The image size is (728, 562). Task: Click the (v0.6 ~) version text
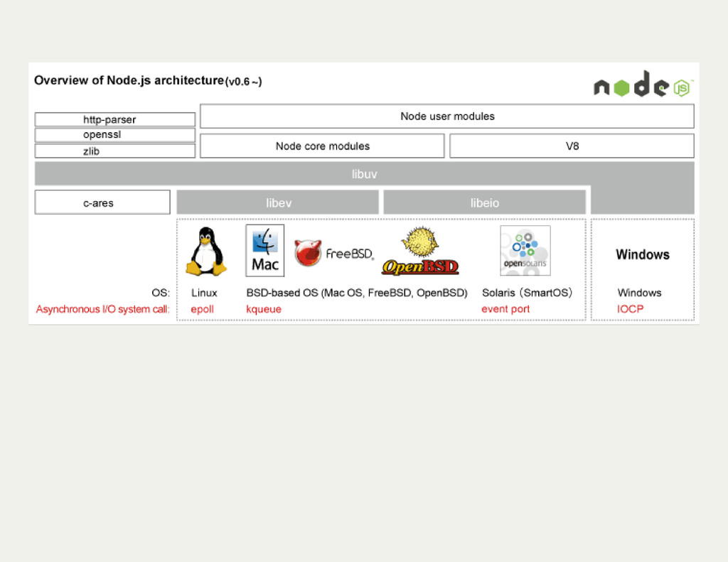click(244, 82)
